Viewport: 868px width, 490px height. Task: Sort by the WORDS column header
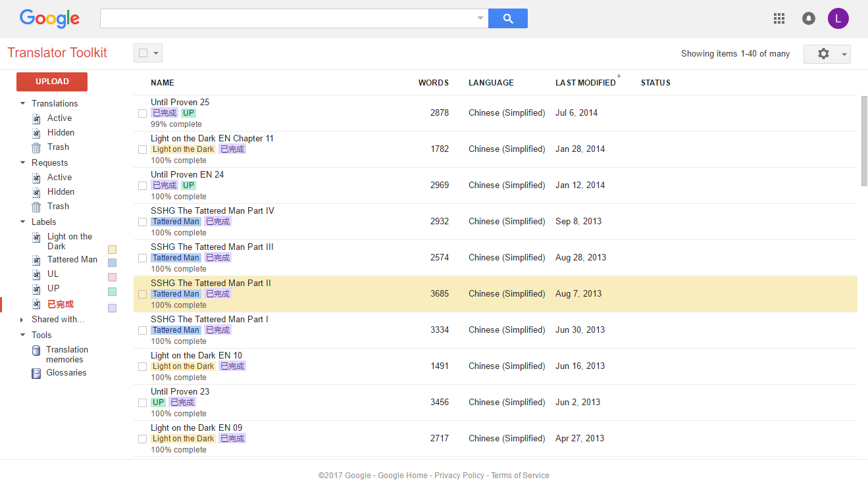click(434, 83)
